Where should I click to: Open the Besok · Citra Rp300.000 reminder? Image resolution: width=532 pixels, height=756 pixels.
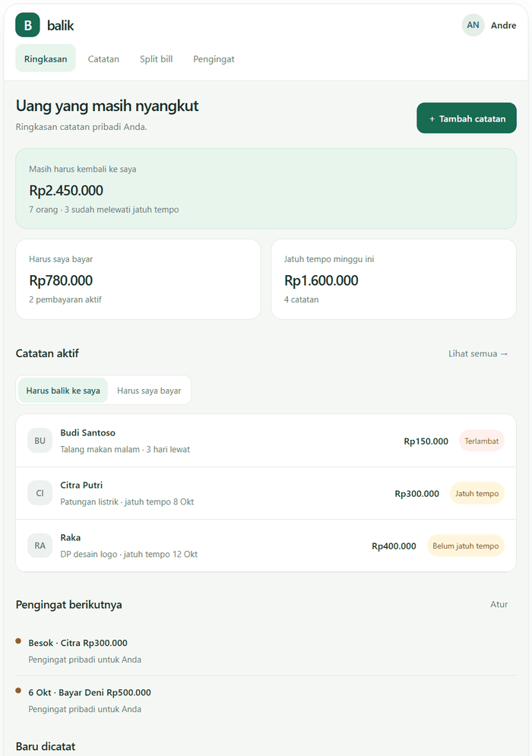[x=266, y=650]
